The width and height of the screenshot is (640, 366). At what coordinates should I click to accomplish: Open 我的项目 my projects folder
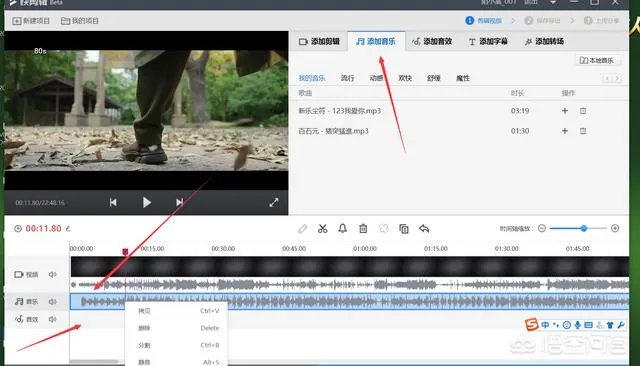(x=80, y=21)
